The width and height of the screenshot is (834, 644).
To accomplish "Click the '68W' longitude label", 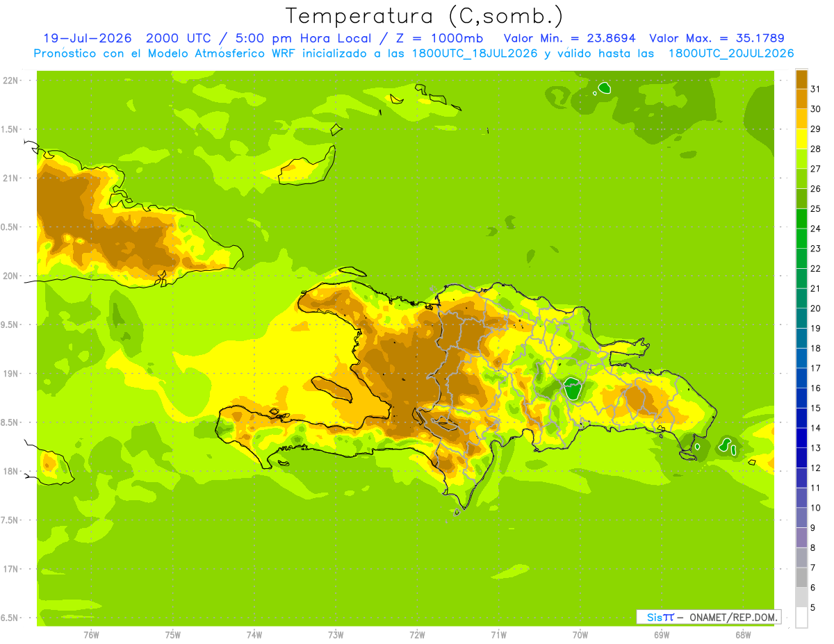I will coord(743,634).
